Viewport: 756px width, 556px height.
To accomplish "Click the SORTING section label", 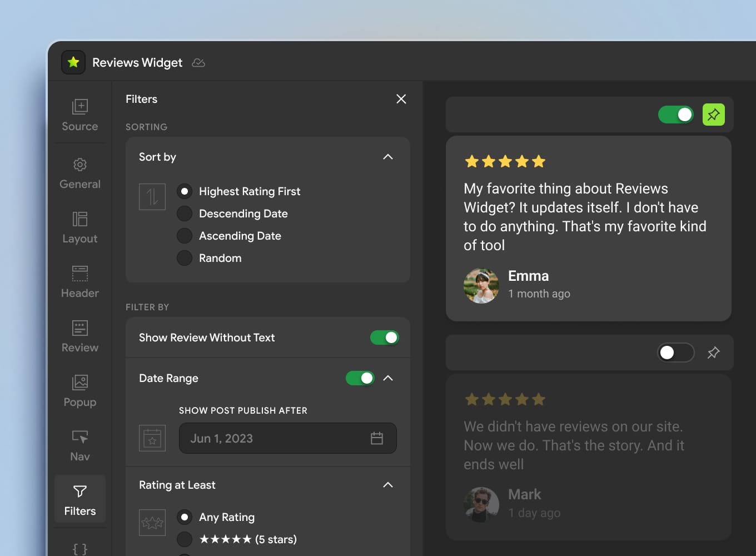I will [x=147, y=127].
